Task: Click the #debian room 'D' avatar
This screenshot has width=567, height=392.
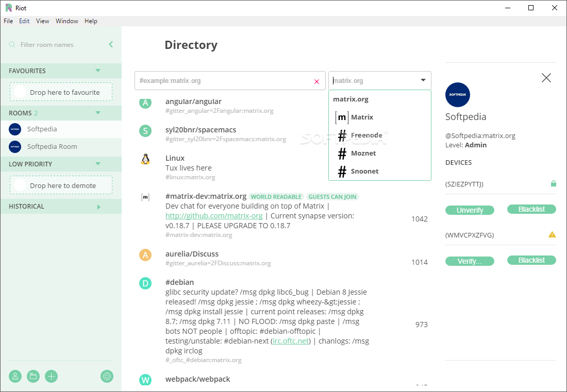Action: (145, 283)
